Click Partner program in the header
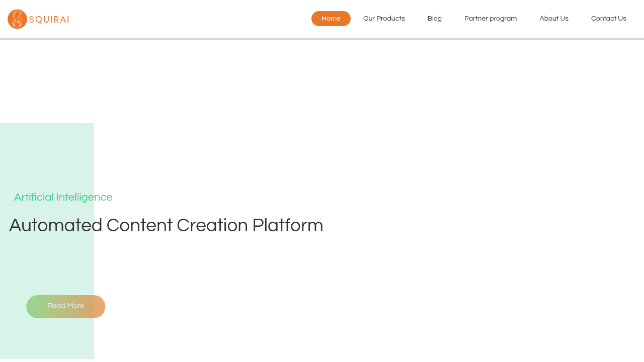The image size is (644, 362). point(490,18)
